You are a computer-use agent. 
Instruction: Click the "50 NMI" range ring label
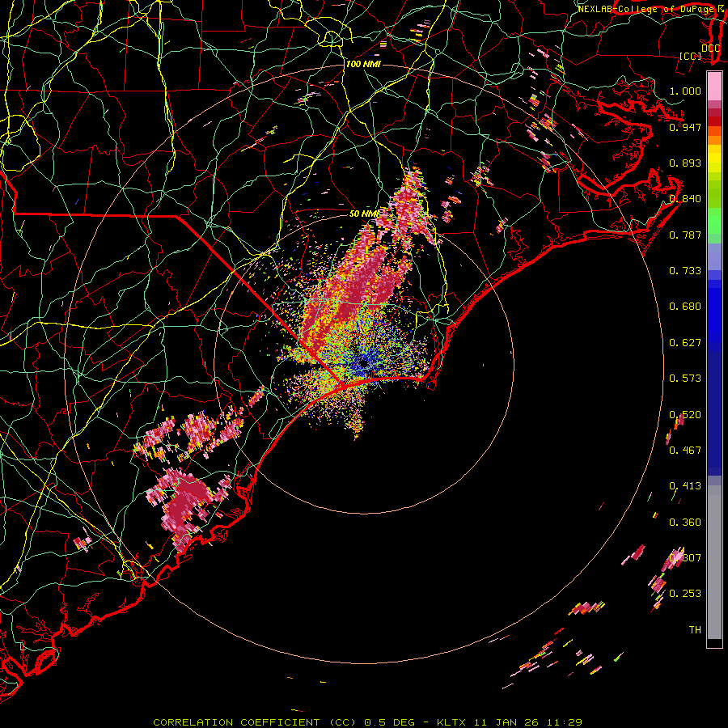tap(364, 214)
